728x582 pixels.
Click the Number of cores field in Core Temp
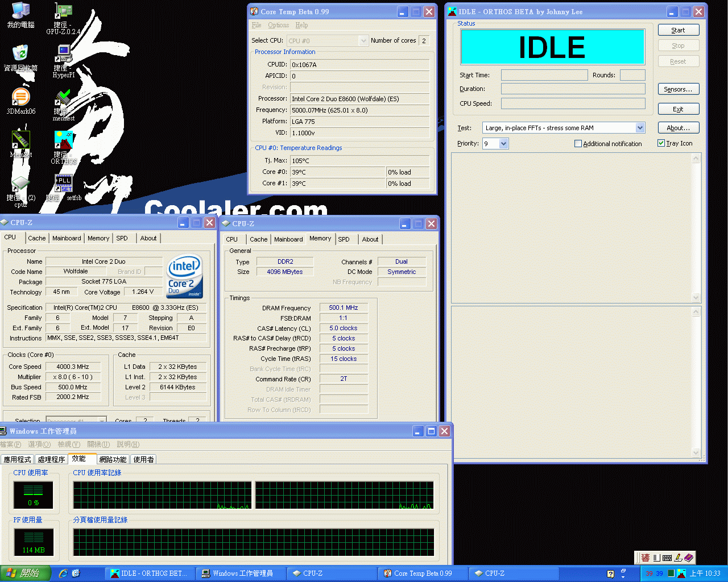tap(424, 40)
